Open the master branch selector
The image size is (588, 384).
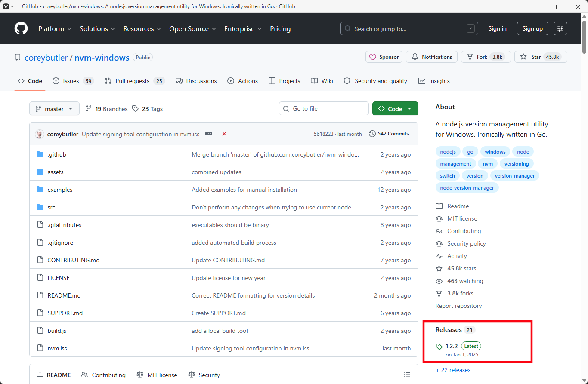point(54,108)
